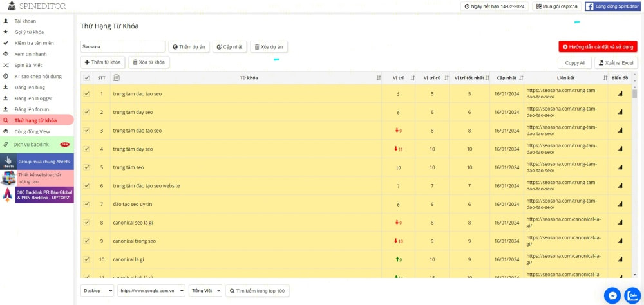
Task: Click Xóa dự án button
Action: [269, 47]
